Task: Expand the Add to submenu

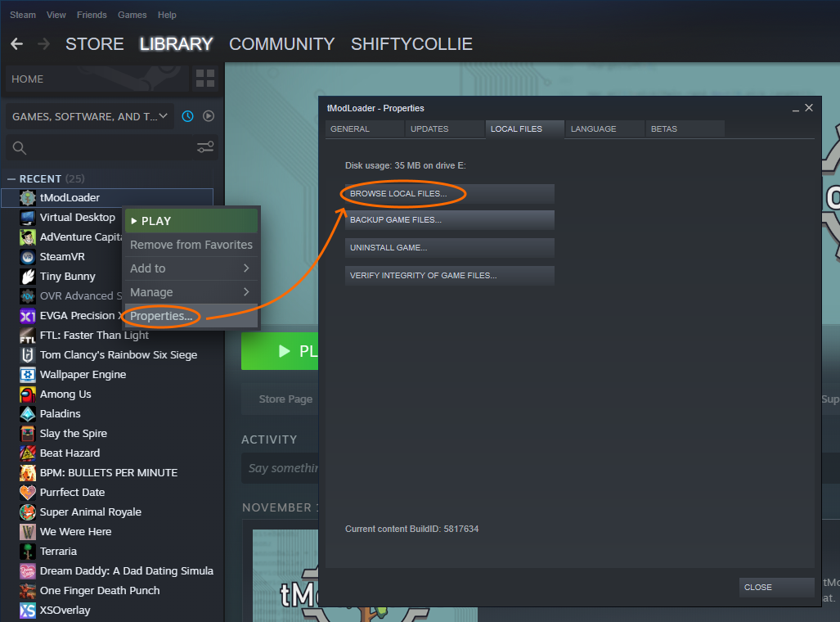Action: pos(191,268)
